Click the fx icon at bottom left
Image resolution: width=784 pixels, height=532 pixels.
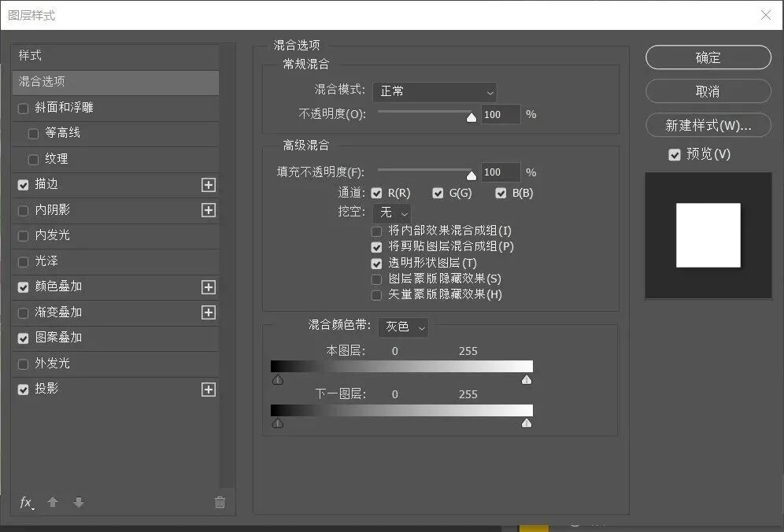[x=26, y=502]
